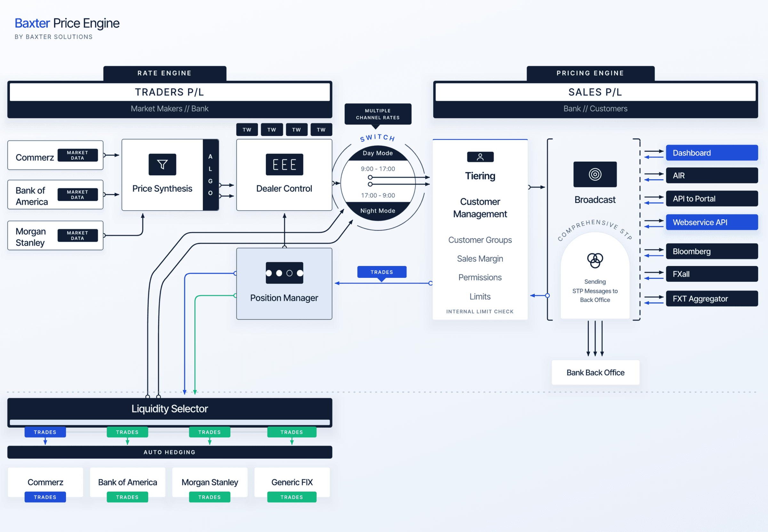Image resolution: width=768 pixels, height=532 pixels.
Task: Click the AUTO HEDGING bar
Action: tap(170, 452)
